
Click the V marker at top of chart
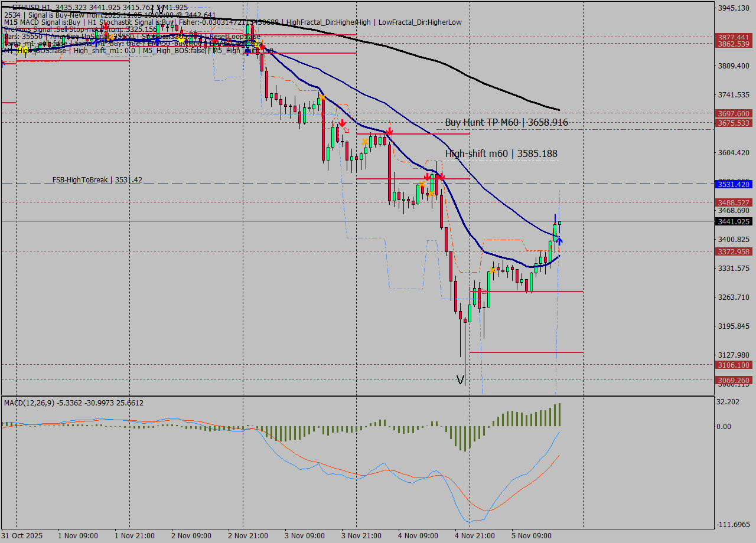coord(159,9)
